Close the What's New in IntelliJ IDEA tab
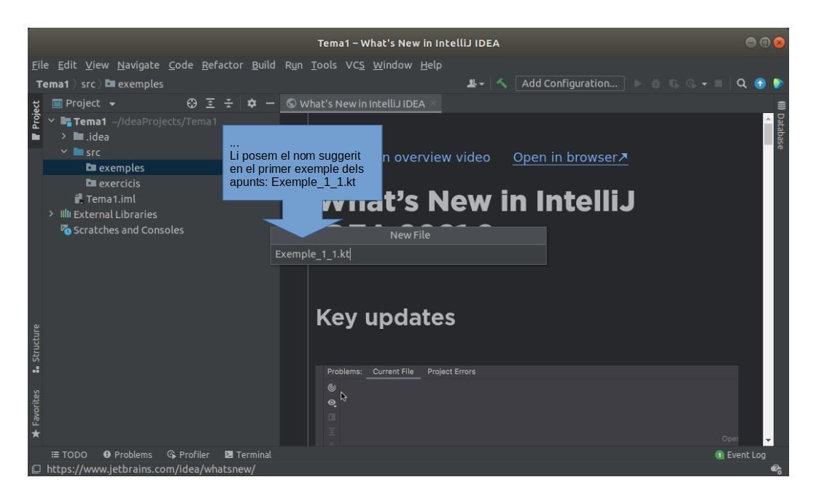 coord(432,104)
